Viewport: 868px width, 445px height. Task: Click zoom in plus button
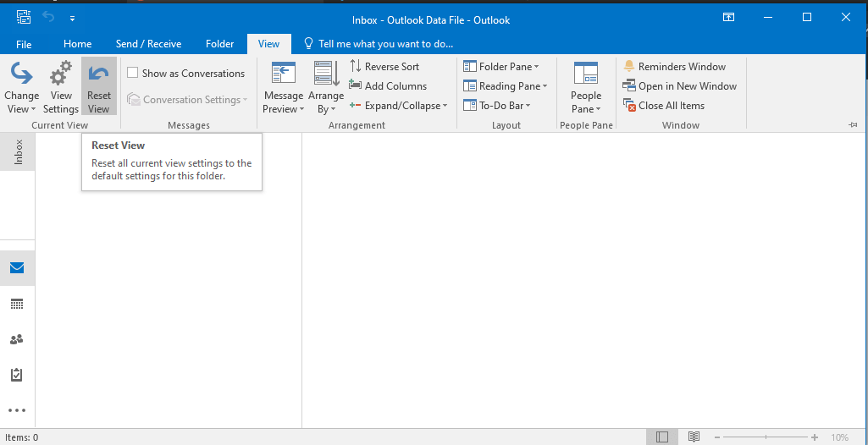(815, 437)
